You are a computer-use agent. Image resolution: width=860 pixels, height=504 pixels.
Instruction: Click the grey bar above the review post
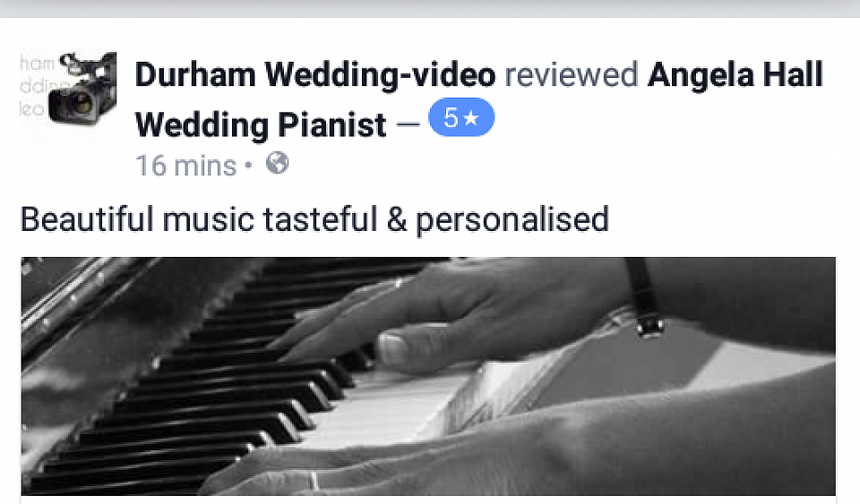tap(430, 8)
